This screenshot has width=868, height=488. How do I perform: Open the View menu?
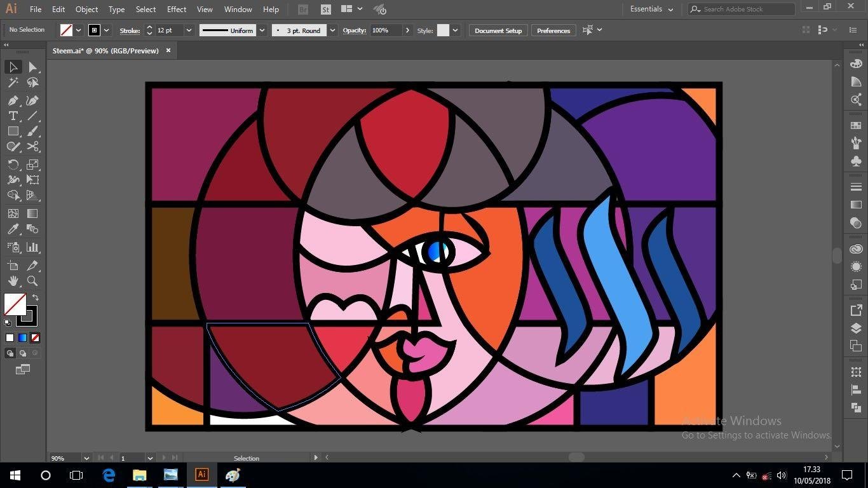[x=205, y=10]
